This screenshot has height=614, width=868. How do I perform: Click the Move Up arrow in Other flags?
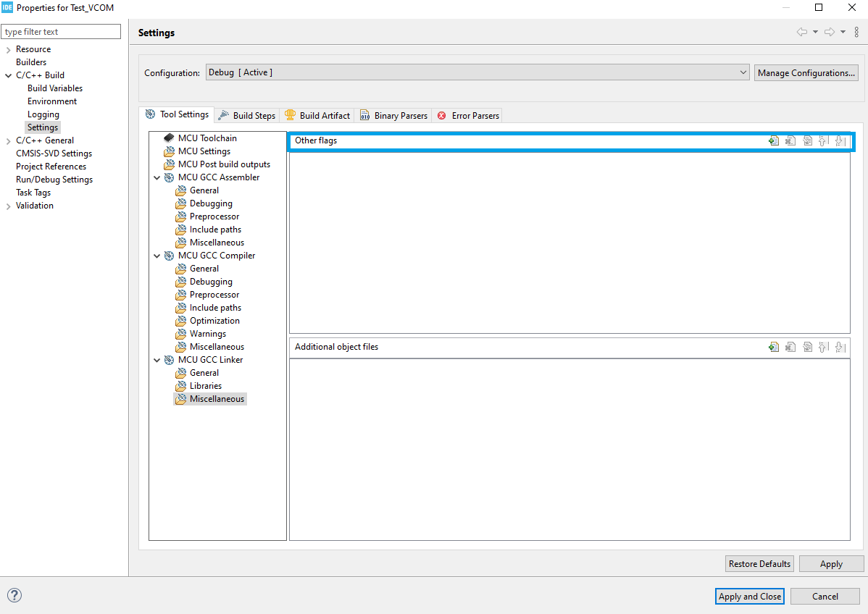[824, 140]
